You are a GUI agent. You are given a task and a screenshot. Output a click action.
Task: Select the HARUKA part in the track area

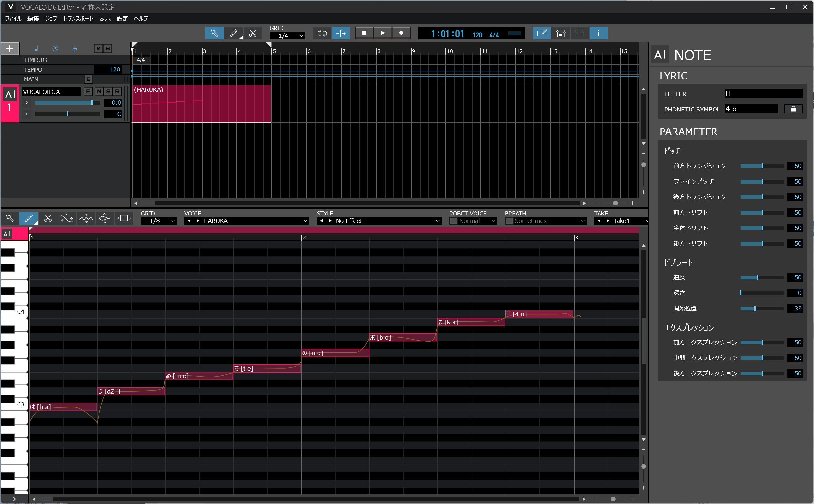pyautogui.click(x=202, y=104)
